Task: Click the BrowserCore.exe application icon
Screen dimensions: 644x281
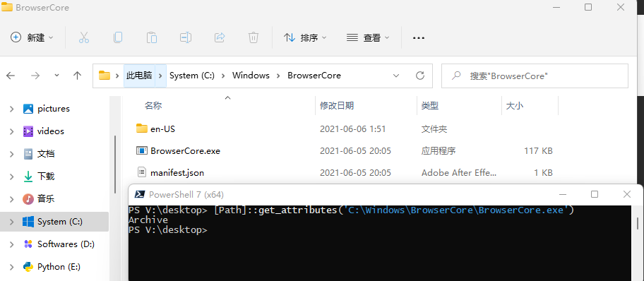Action: (142, 150)
